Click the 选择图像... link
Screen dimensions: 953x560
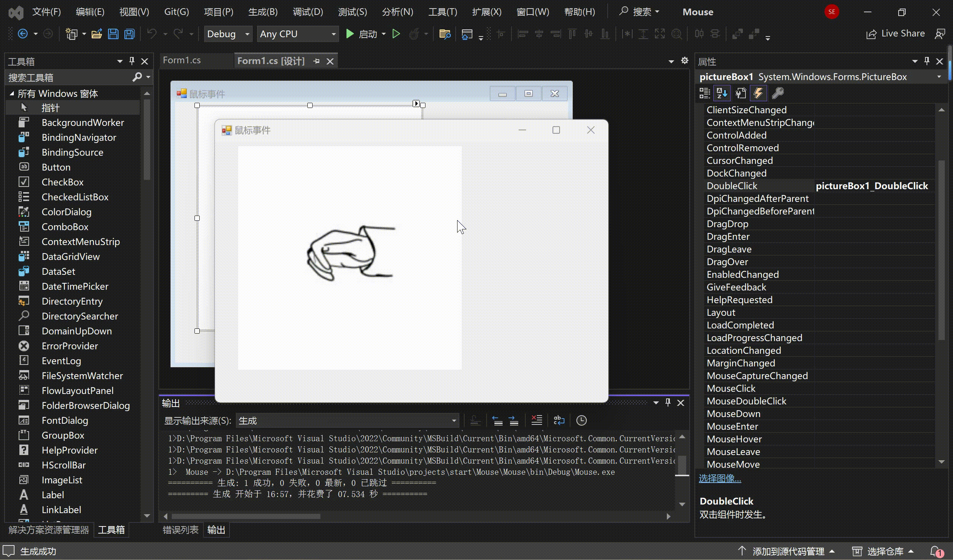[720, 478]
